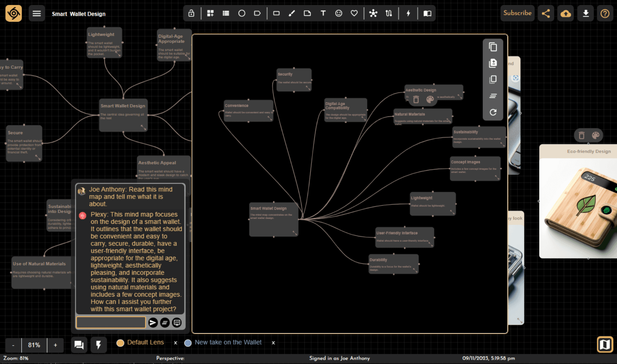The height and width of the screenshot is (364, 617).
Task: Click the mind map network icon
Action: 373,13
